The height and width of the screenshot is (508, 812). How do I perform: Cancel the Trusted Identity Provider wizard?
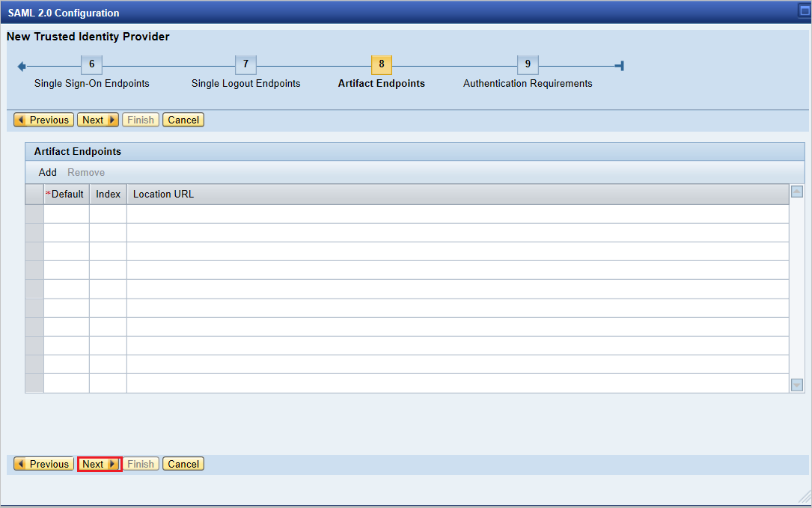pyautogui.click(x=183, y=120)
